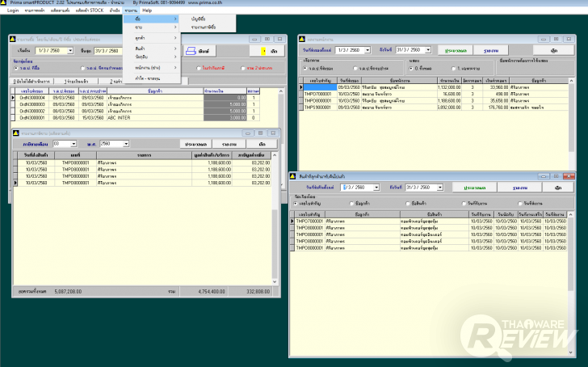Image resolution: width=588 pixels, height=367 pixels.
Task: Click the printer icon in purchase report window
Action: click(x=191, y=51)
